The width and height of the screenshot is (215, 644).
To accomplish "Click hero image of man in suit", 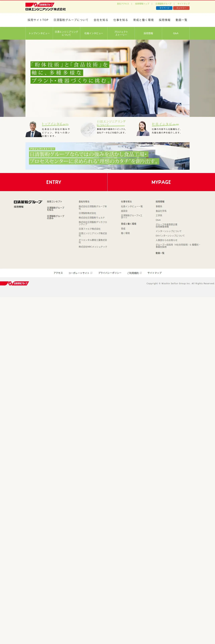I will click(x=107, y=78).
